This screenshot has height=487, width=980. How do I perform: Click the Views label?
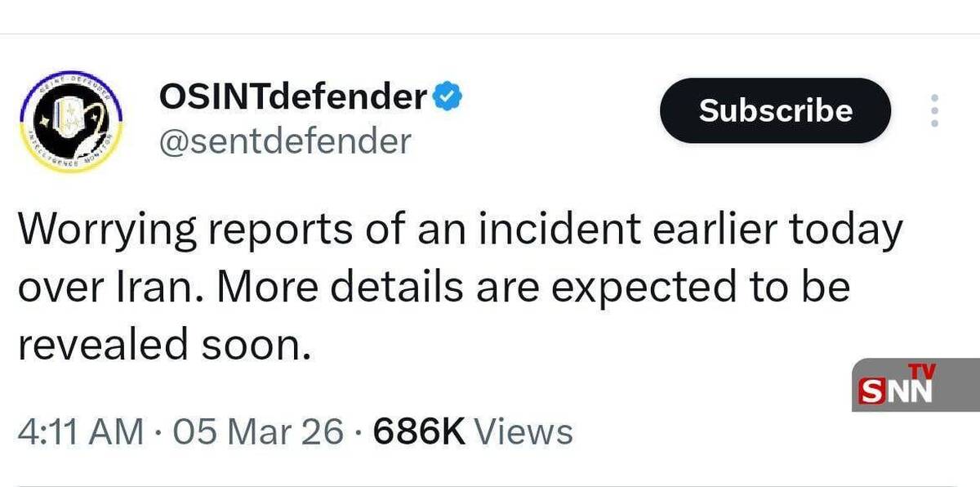[523, 431]
